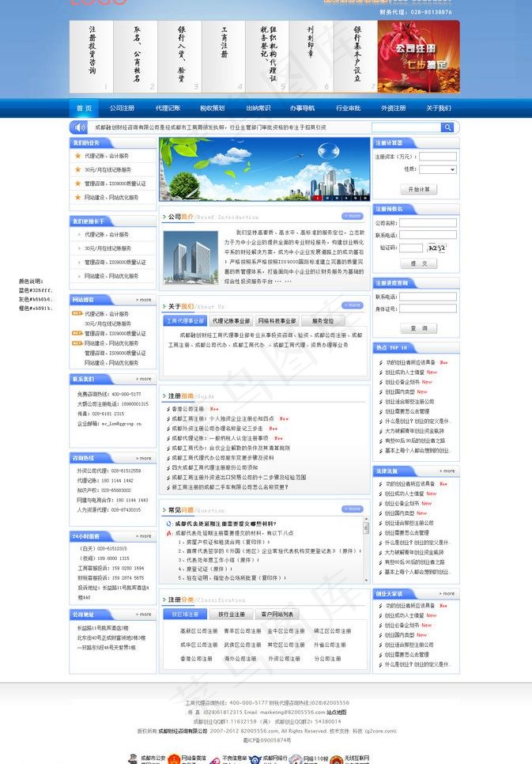
Task: Open 四大成都工商代理注册股份公司须知 link
Action: (215, 467)
